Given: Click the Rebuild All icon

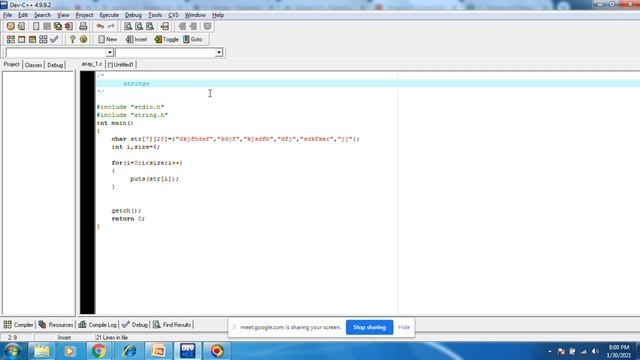Looking at the screenshot, I should click(x=43, y=39).
